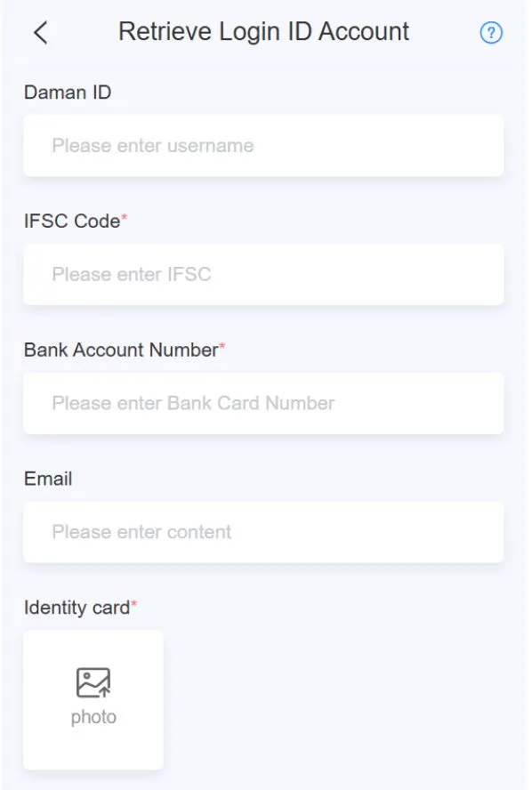This screenshot has width=532, height=790.
Task: Click inside the Daman ID username field
Action: (x=264, y=146)
